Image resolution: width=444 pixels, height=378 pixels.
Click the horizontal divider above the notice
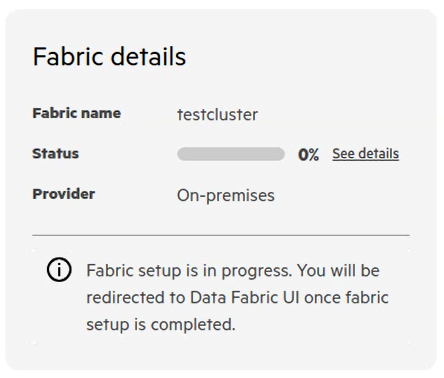[x=221, y=235]
